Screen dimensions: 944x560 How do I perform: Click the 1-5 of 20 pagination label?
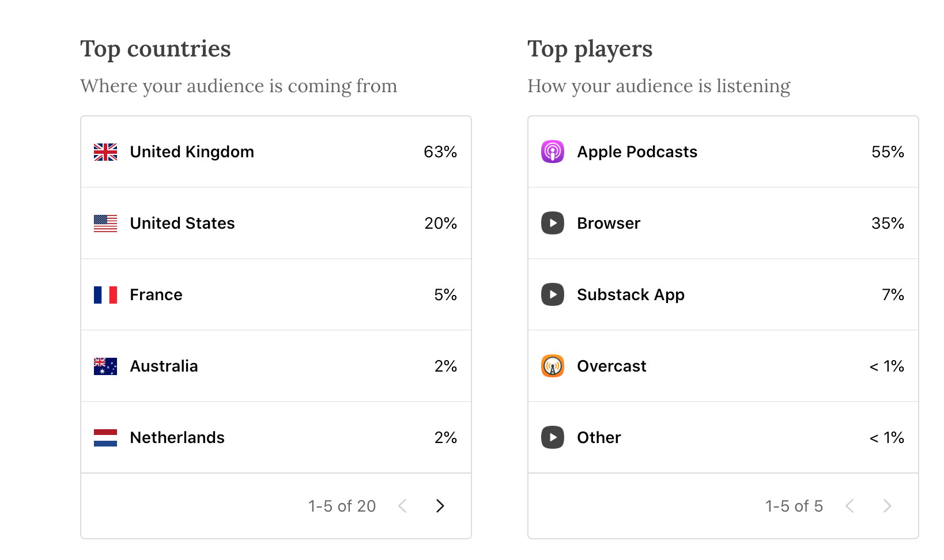click(x=342, y=506)
